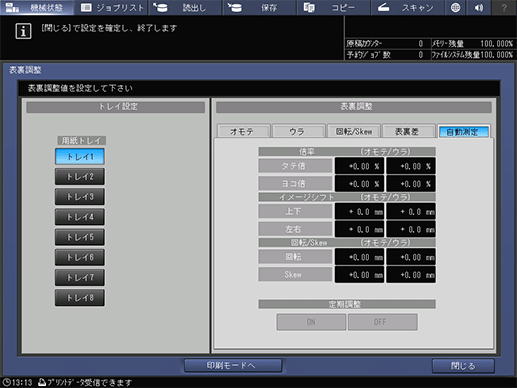Open the ジョブリスト job list
Screen dimensions: 517x388
112,7
